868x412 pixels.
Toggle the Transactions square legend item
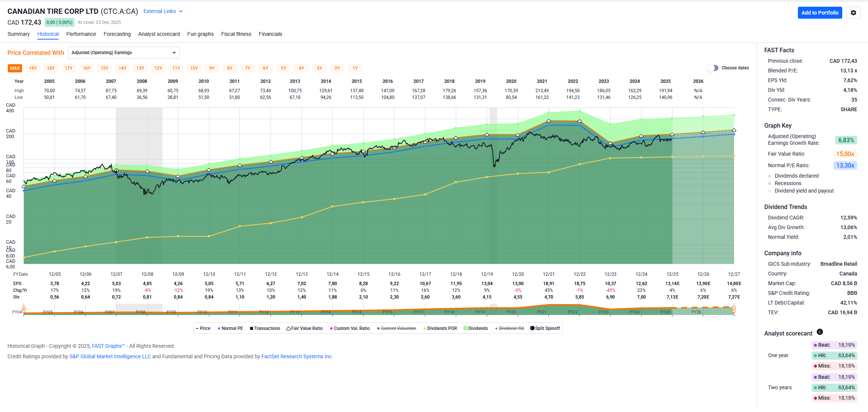(265, 328)
